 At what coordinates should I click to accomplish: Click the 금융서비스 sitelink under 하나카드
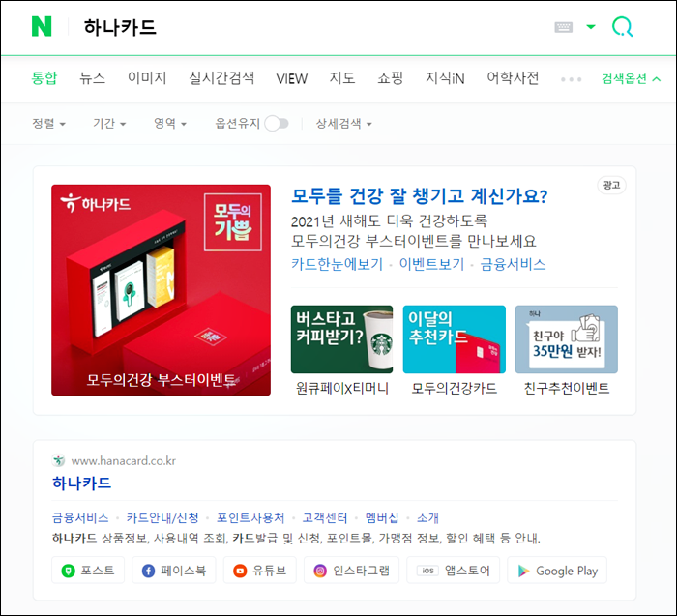80,517
